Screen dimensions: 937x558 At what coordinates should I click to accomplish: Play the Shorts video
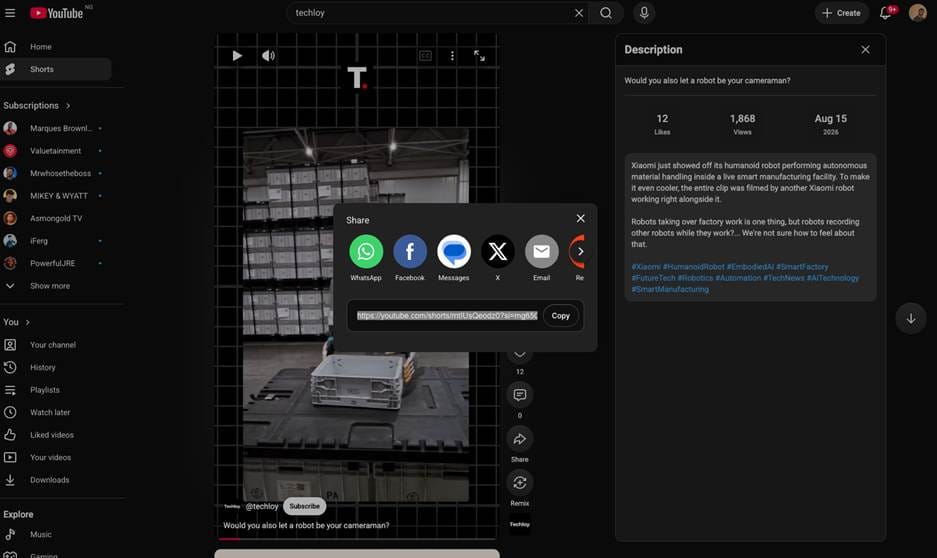(237, 56)
